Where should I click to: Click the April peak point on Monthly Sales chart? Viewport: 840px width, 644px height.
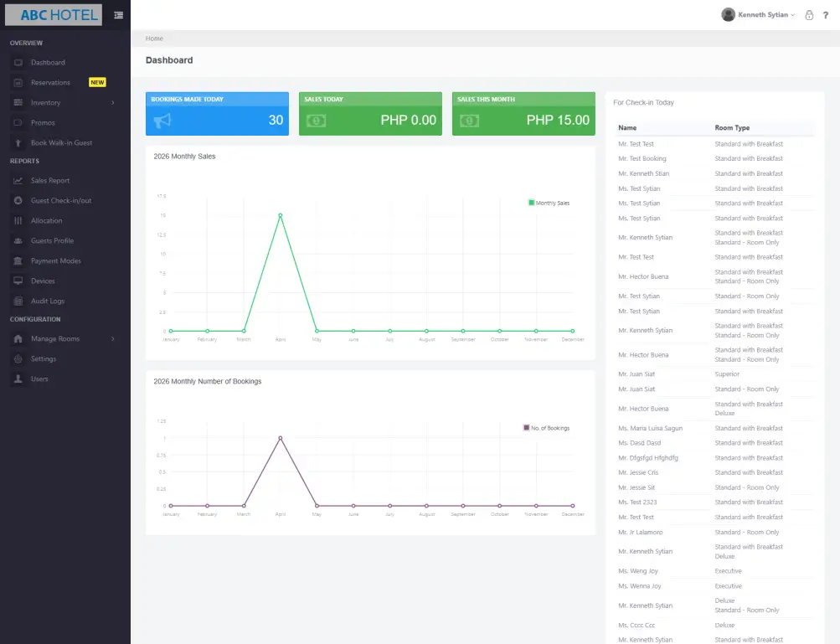click(x=281, y=215)
